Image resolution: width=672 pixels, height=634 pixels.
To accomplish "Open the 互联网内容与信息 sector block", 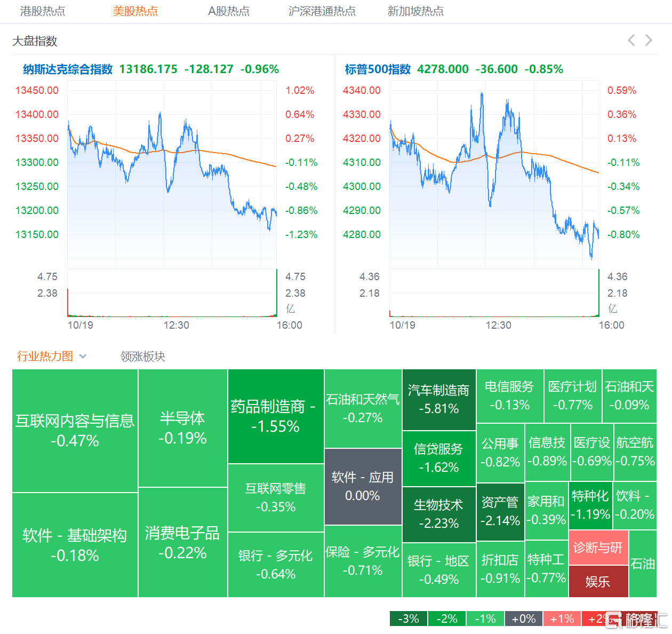I will (75, 431).
